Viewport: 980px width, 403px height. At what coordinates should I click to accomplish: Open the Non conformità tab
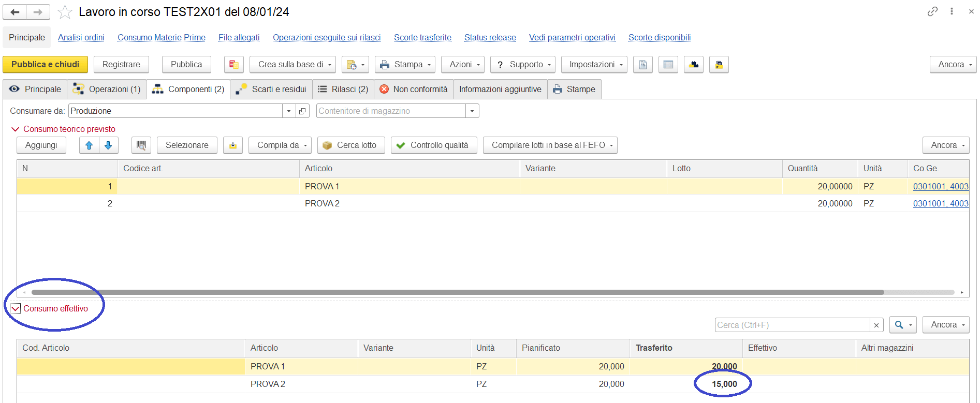pyautogui.click(x=414, y=89)
